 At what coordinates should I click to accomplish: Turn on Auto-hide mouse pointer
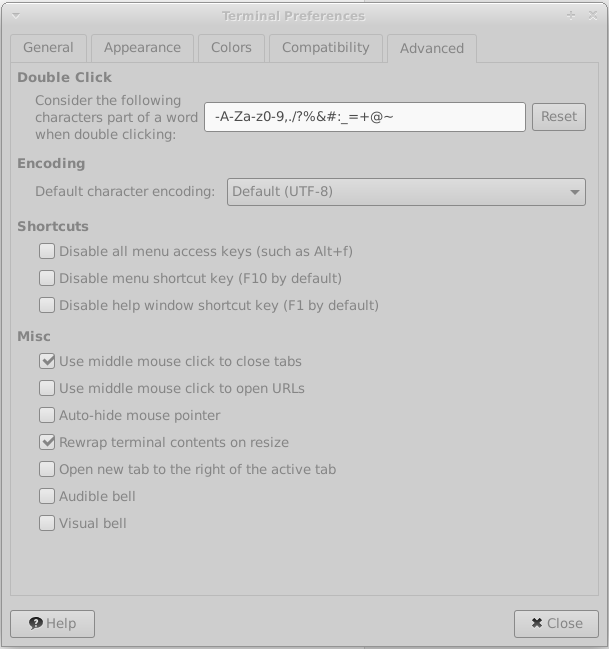point(47,416)
